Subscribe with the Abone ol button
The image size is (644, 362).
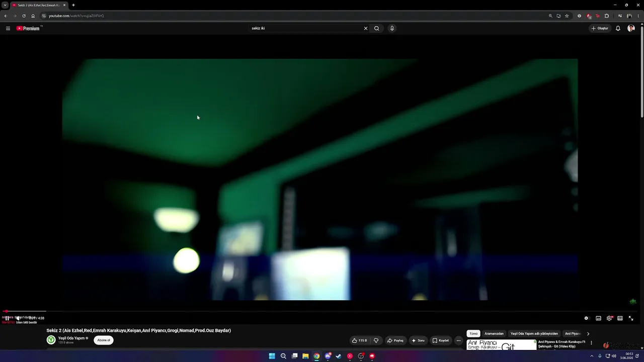tap(104, 340)
